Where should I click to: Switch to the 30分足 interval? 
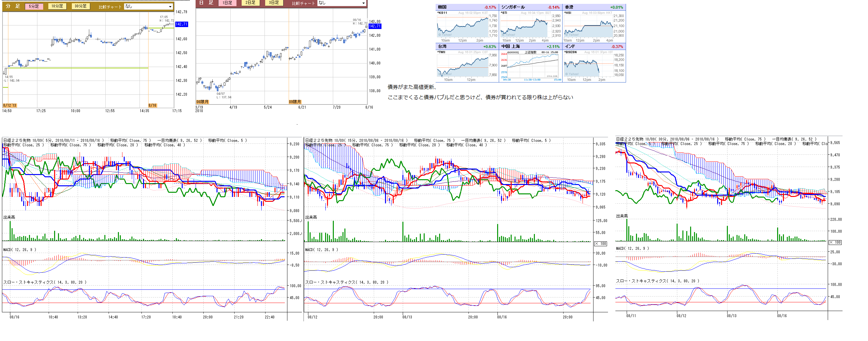(81, 6)
